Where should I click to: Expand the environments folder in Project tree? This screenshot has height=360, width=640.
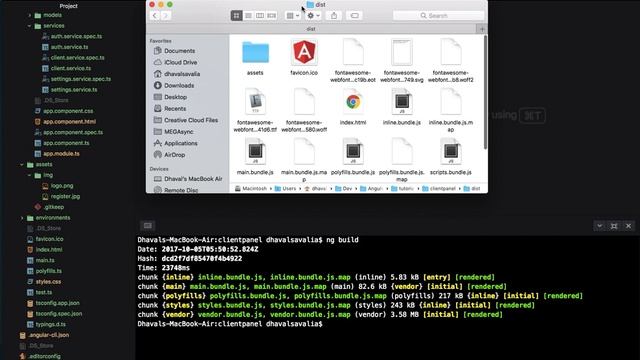point(22,218)
